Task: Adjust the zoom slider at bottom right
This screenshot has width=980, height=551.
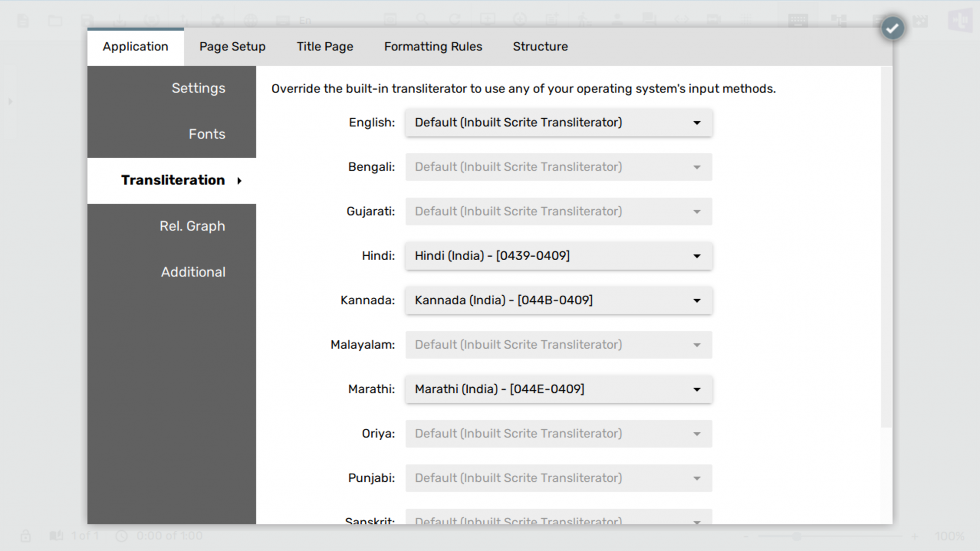Action: pos(797,536)
